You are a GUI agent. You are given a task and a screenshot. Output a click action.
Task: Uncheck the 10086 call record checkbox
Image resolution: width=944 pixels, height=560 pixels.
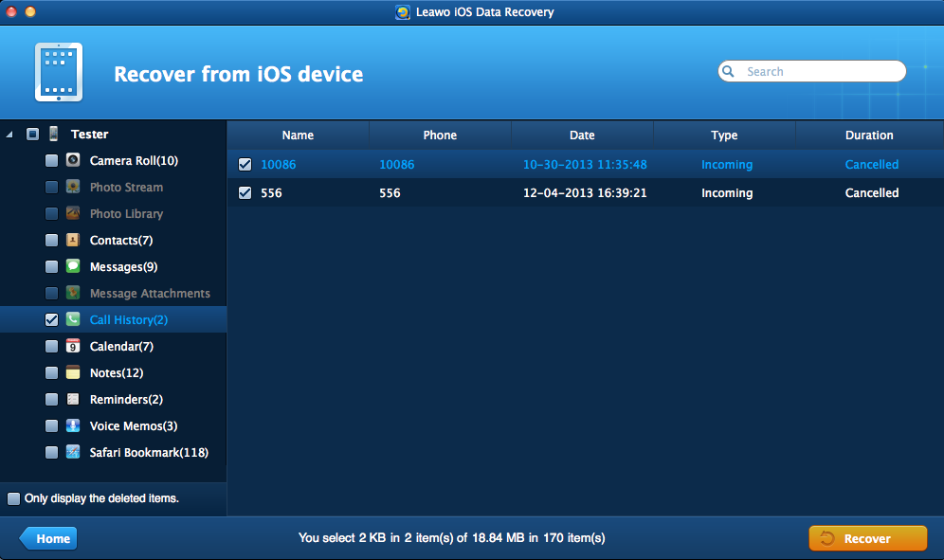click(245, 164)
